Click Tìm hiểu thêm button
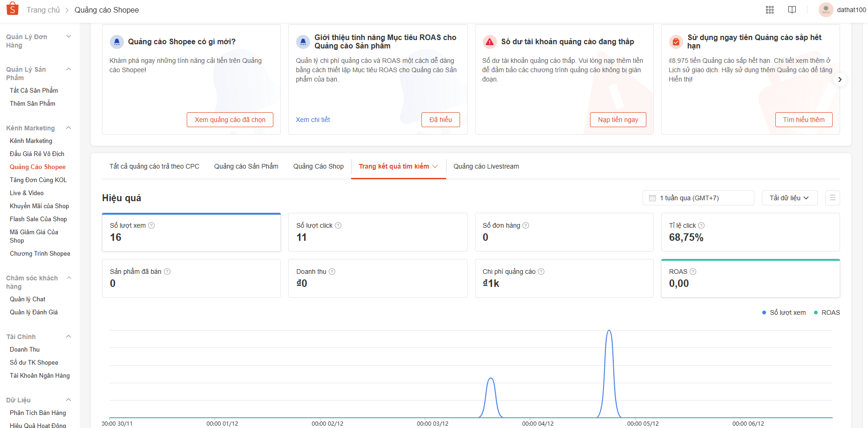The height and width of the screenshot is (428, 868). click(x=804, y=120)
